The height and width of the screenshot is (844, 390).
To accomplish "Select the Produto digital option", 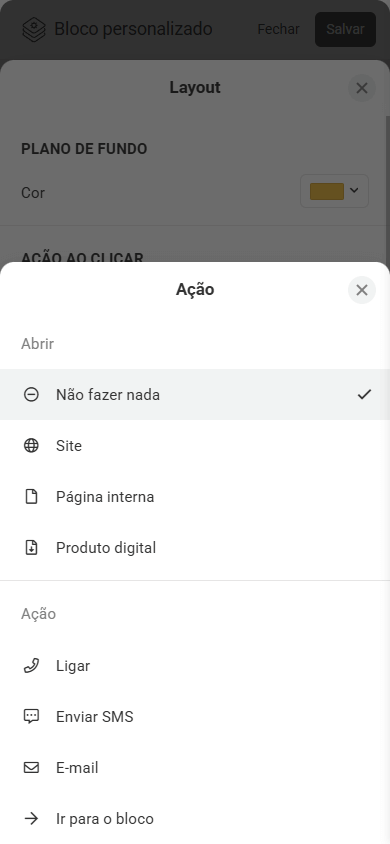I will pyautogui.click(x=195, y=547).
